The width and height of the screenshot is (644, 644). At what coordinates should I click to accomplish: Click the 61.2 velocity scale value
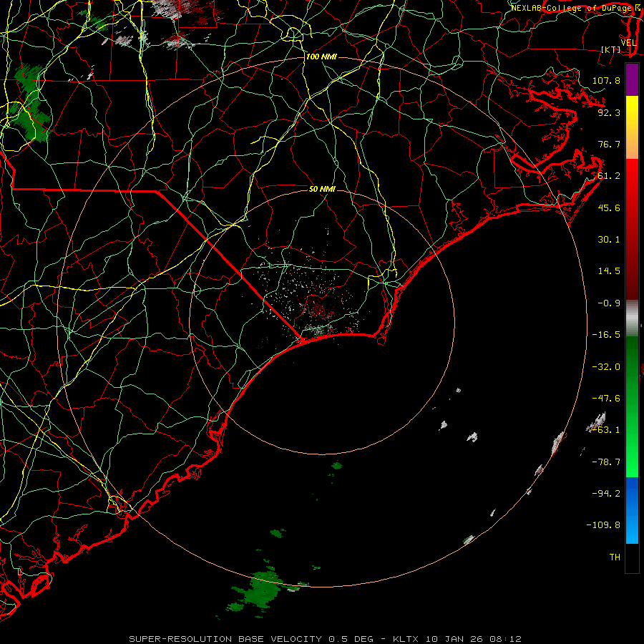609,176
